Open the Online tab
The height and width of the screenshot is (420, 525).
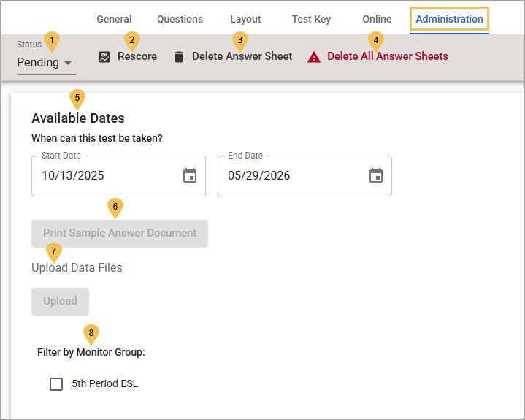[377, 19]
